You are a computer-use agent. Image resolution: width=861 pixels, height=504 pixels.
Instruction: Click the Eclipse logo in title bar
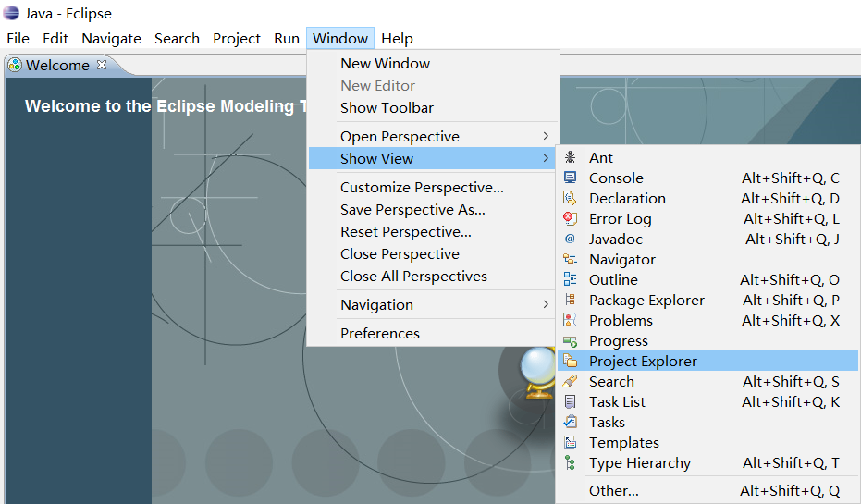tap(11, 13)
